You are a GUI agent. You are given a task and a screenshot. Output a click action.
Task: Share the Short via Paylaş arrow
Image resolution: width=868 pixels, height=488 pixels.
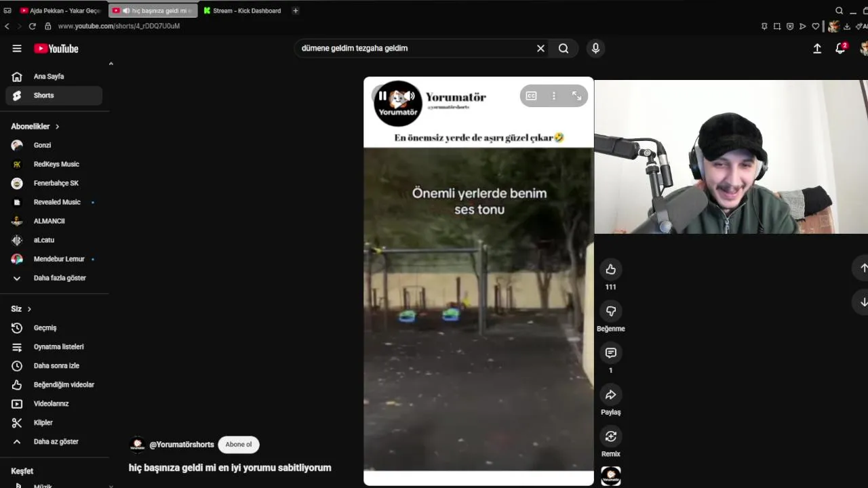coord(610,394)
